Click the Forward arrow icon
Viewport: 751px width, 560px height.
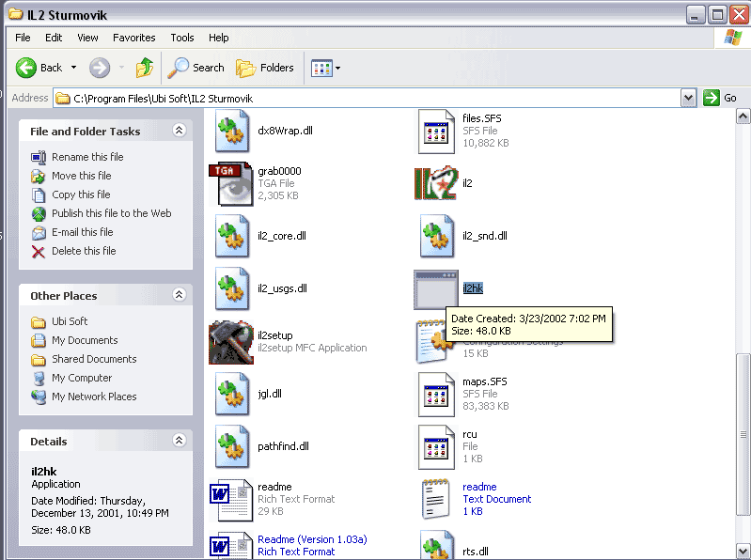pos(100,68)
